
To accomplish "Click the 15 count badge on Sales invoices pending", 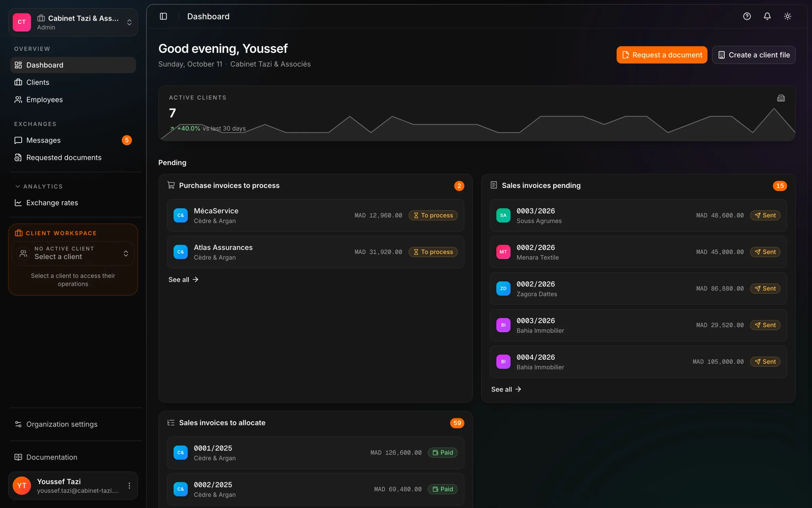I will (x=780, y=186).
